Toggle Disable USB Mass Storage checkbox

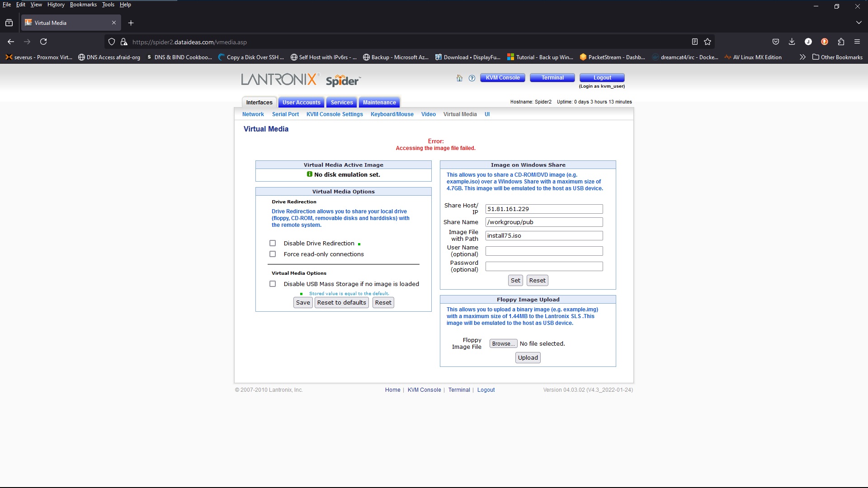point(273,284)
